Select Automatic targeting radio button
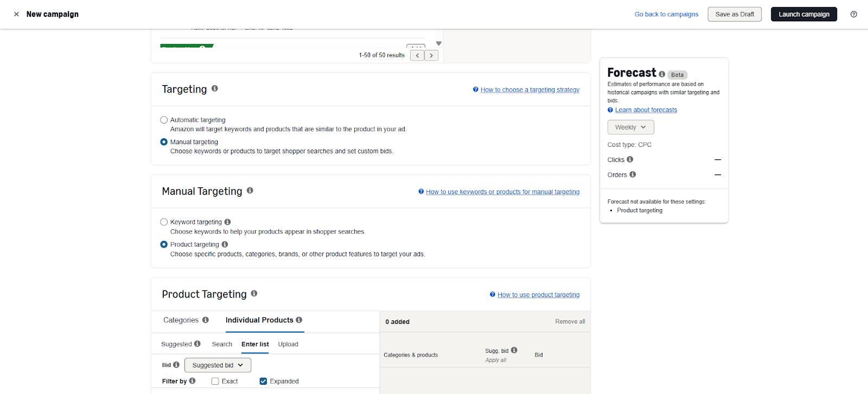868x394 pixels. (x=164, y=120)
